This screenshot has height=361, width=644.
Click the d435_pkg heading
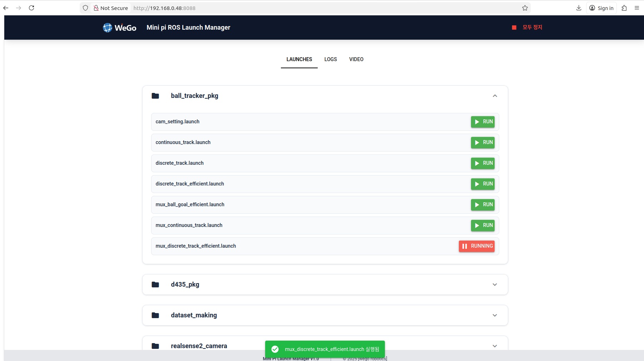point(185,285)
